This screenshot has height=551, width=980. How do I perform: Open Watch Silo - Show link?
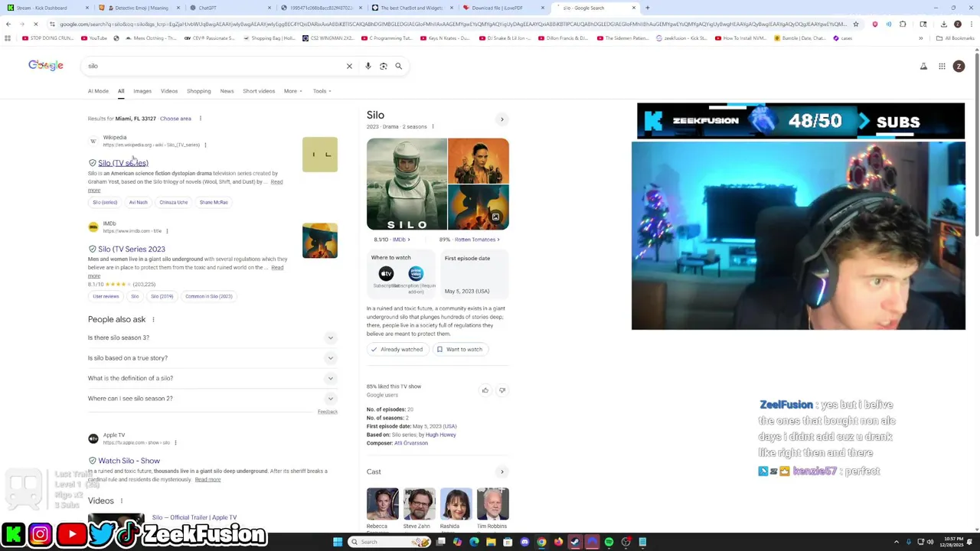click(x=129, y=461)
